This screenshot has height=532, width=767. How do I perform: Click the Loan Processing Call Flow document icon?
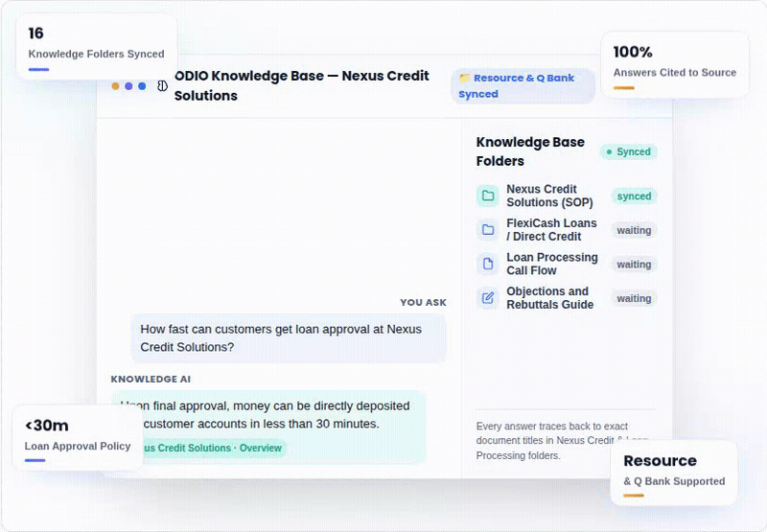click(488, 264)
